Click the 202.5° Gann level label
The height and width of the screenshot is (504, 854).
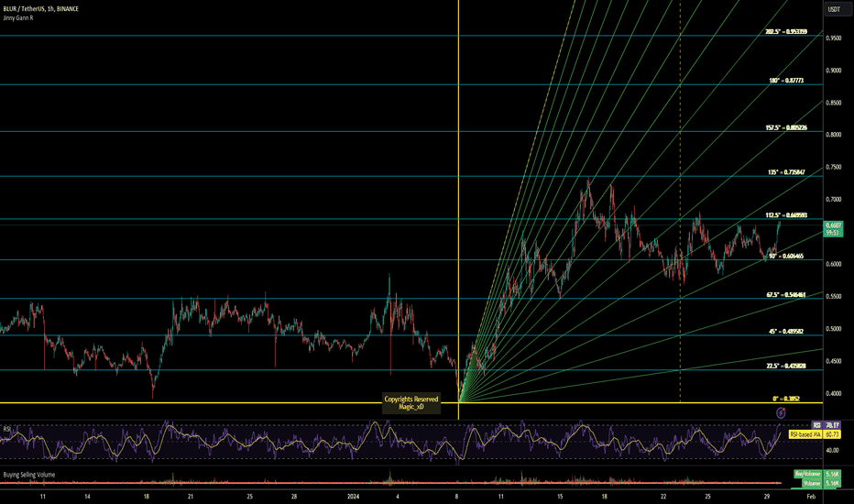[786, 31]
